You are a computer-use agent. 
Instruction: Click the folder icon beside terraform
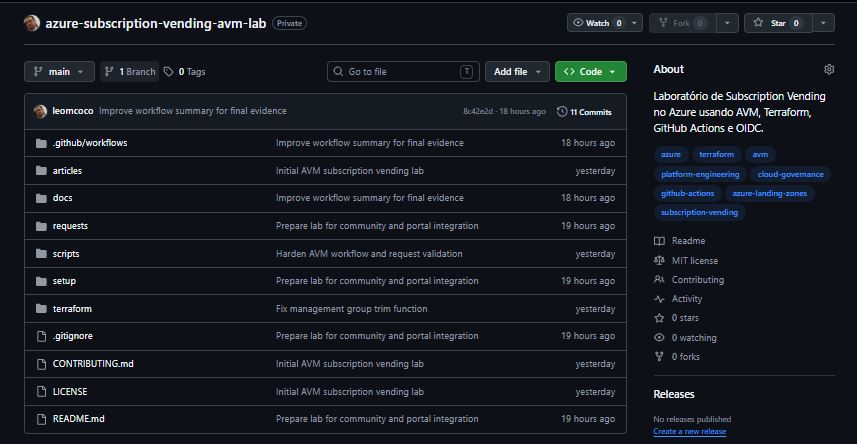[x=41, y=309]
